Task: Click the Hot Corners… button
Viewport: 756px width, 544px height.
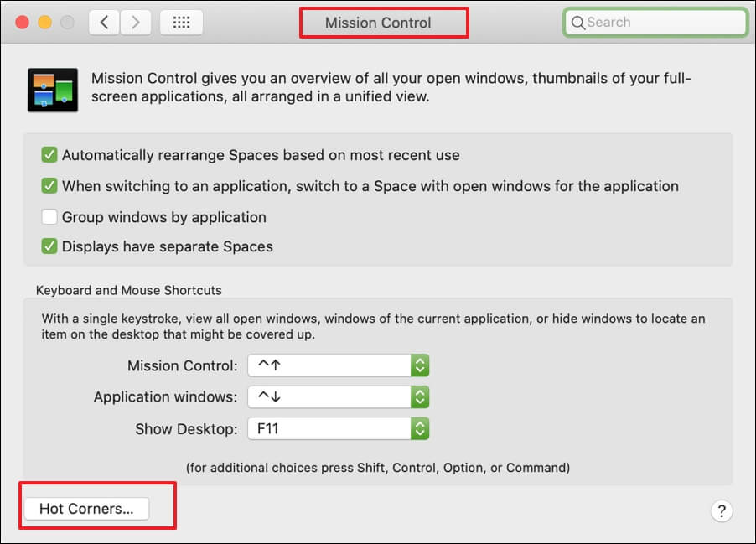Action: (87, 509)
